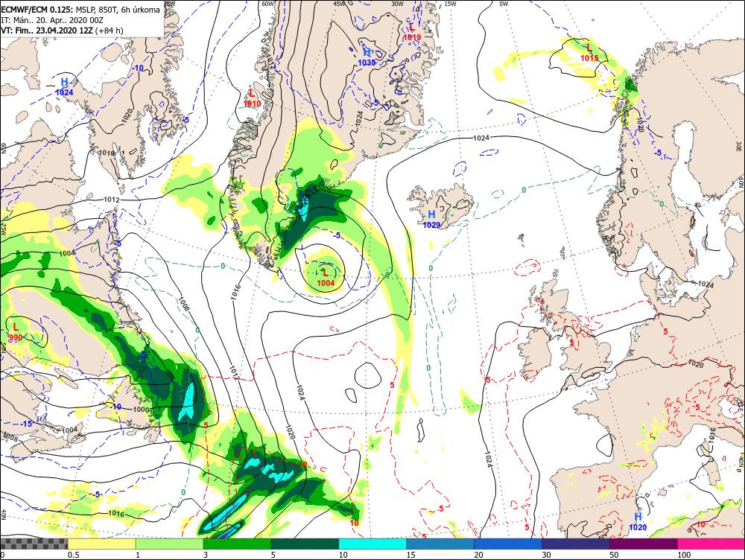Click the H 1029 high over Iceland
The height and width of the screenshot is (560, 745).
pos(431,219)
